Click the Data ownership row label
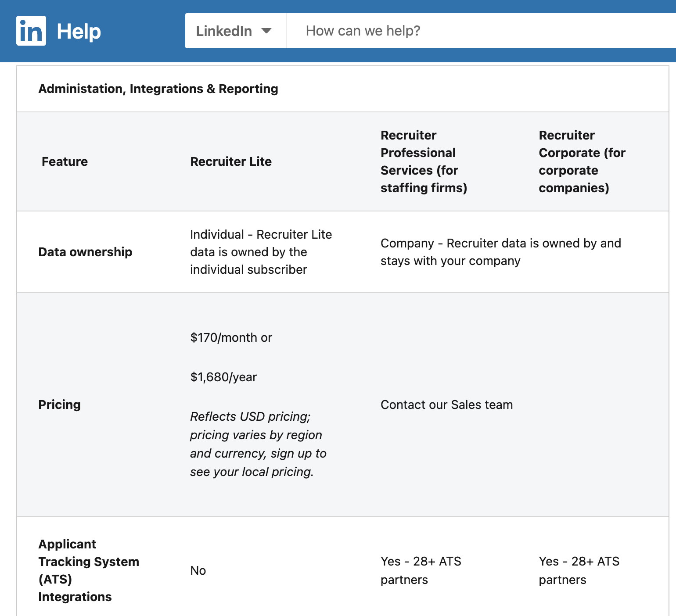Screen dimensions: 676x616 click(x=85, y=252)
